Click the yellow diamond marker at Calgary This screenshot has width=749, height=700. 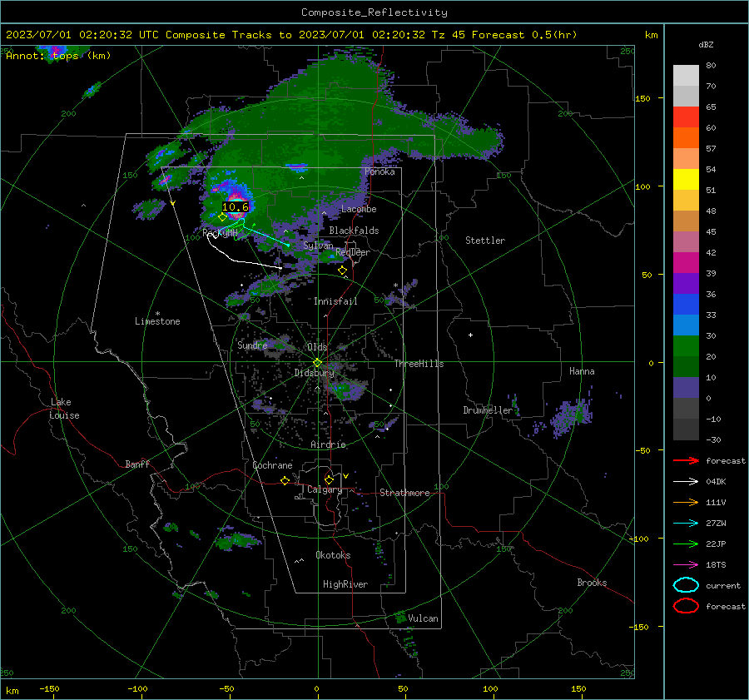(x=329, y=479)
